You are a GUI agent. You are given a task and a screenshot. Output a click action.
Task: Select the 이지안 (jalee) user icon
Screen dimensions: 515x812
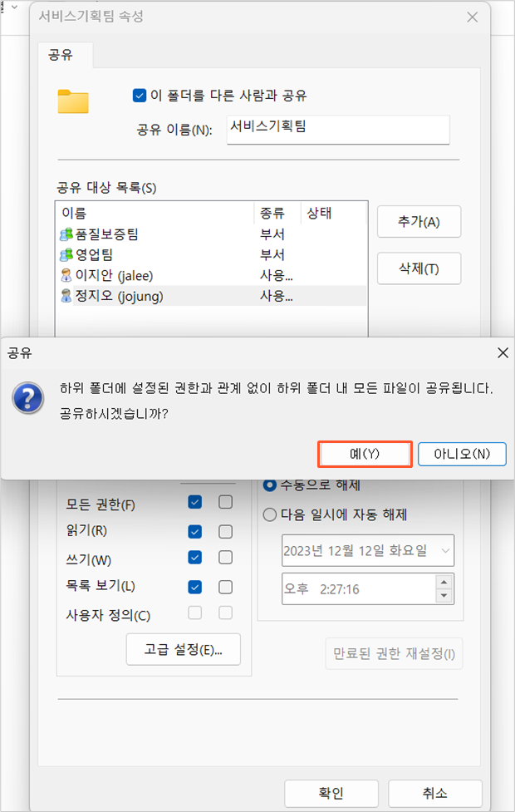point(66,275)
